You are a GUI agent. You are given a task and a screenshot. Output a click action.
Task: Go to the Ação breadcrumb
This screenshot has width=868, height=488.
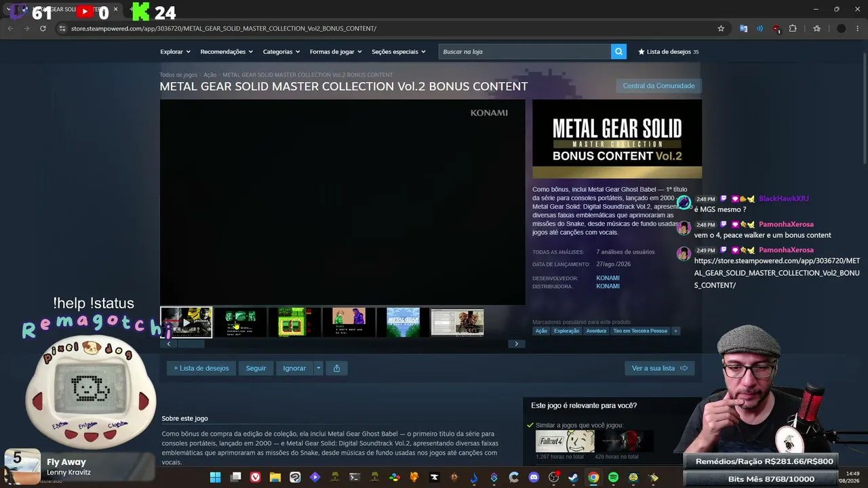click(x=210, y=75)
